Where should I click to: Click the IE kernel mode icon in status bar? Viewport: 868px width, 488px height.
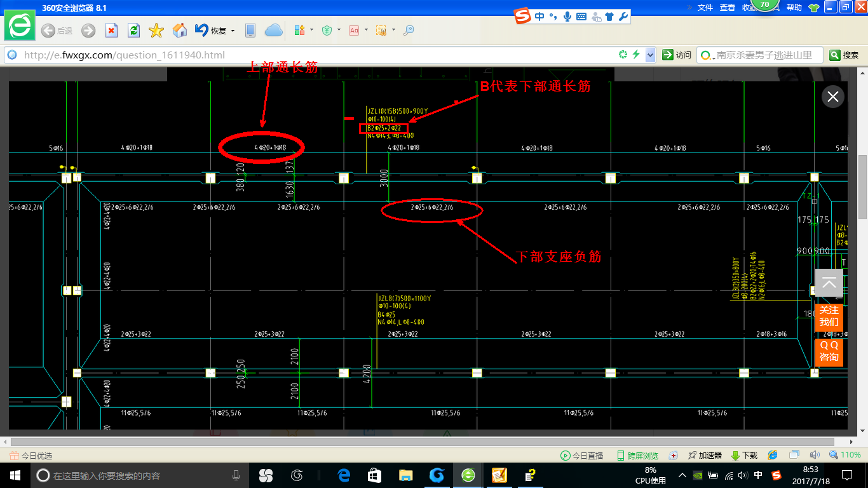(773, 455)
